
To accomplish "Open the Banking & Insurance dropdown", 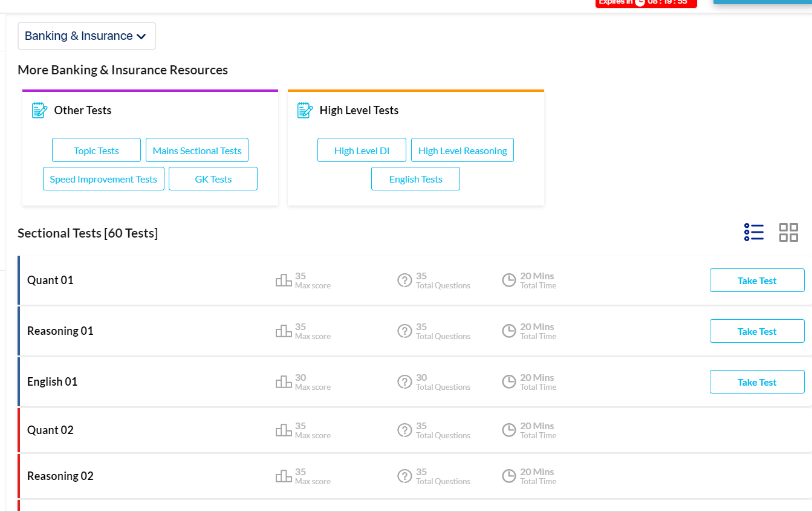I will pyautogui.click(x=86, y=36).
